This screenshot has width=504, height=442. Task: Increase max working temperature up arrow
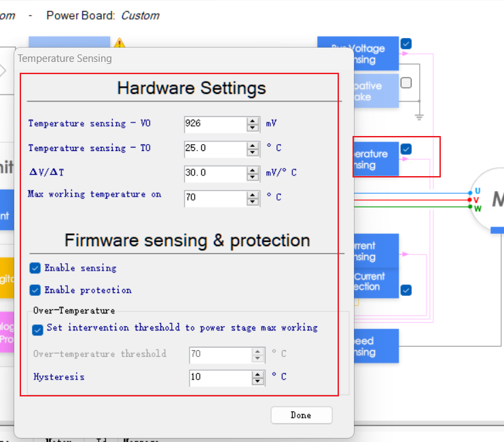(253, 195)
